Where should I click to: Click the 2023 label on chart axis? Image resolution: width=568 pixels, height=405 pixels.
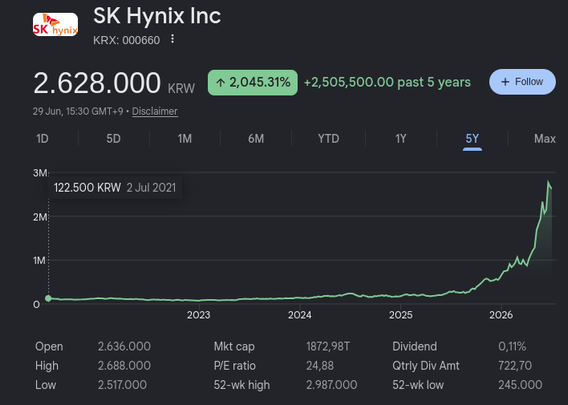coord(199,315)
